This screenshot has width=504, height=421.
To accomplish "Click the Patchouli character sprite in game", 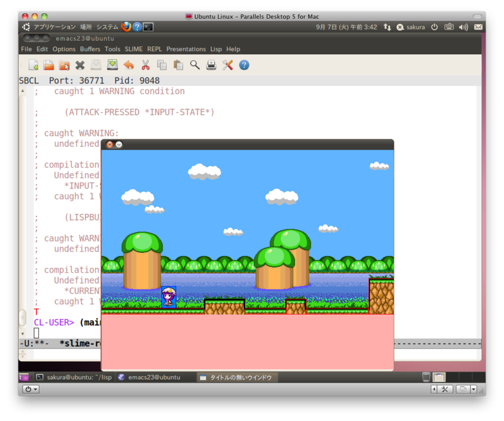I will 169,297.
